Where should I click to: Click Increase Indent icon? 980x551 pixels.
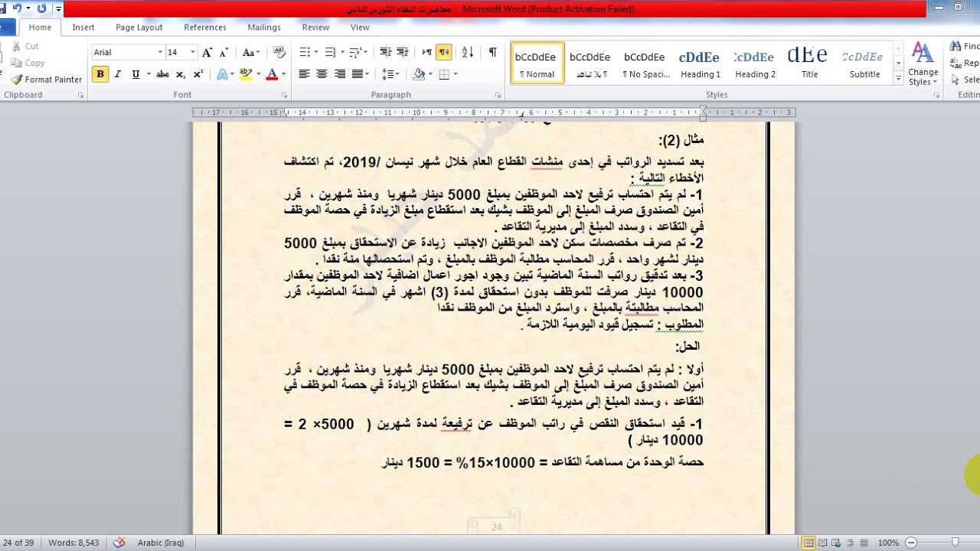coord(403,52)
